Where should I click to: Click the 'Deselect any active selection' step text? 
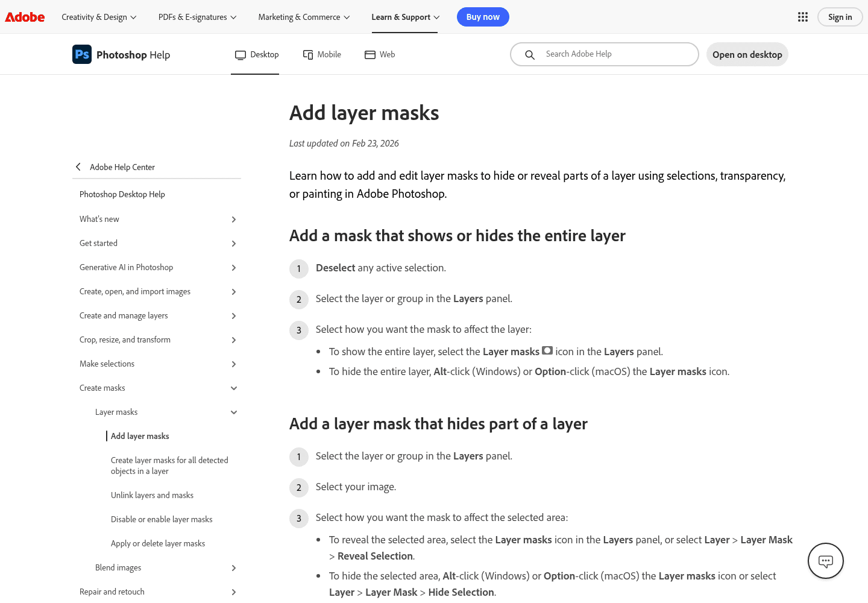(x=381, y=268)
